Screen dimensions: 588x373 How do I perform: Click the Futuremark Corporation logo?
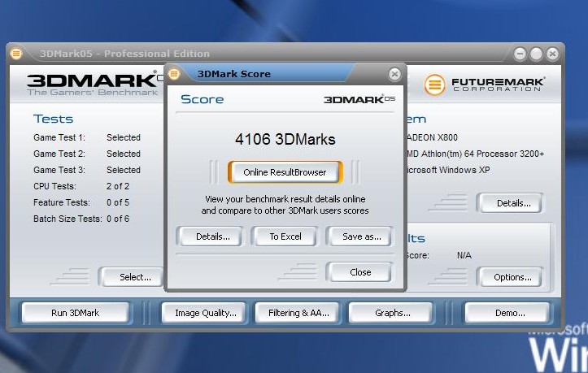point(484,85)
